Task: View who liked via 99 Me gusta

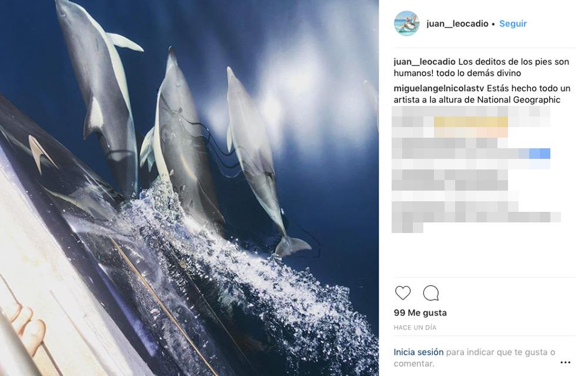Action: (x=420, y=312)
